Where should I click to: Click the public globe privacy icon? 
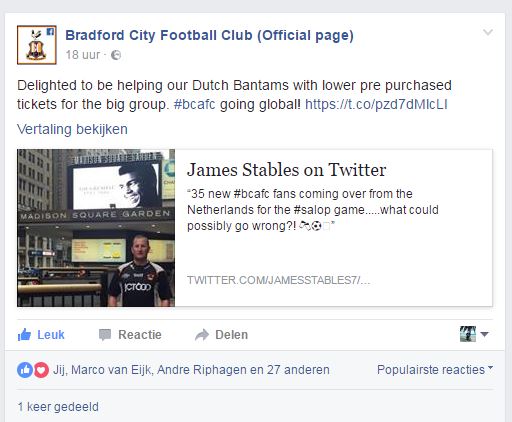click(x=116, y=55)
